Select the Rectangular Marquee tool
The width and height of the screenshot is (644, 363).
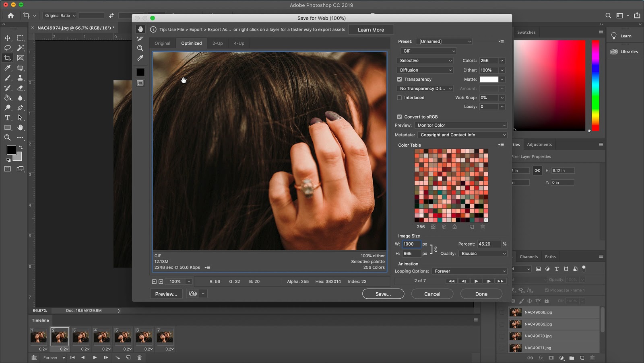point(20,38)
